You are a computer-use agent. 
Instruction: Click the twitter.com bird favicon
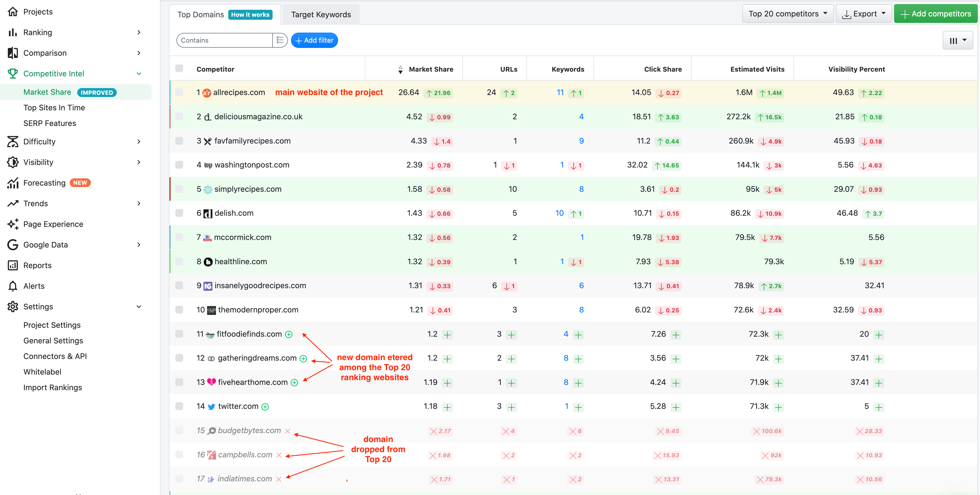(212, 406)
